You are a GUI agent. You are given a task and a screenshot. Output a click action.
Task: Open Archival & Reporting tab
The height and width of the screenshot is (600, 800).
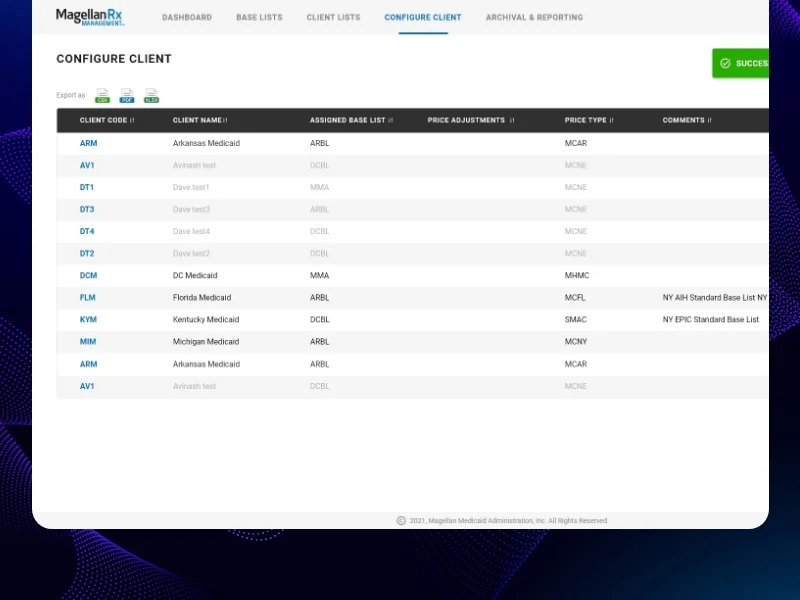click(x=534, y=17)
